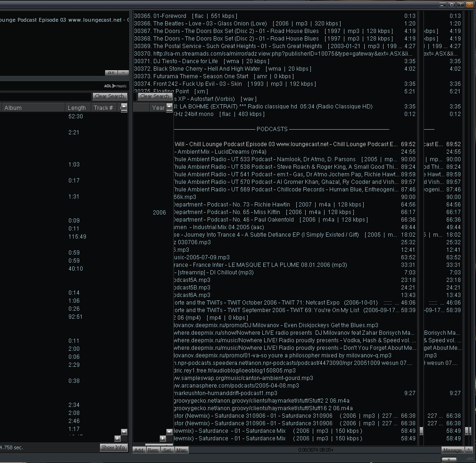This screenshot has width=476, height=463.
Task: Click the scroll-right arrow above Show Info
Action: click(x=117, y=438)
